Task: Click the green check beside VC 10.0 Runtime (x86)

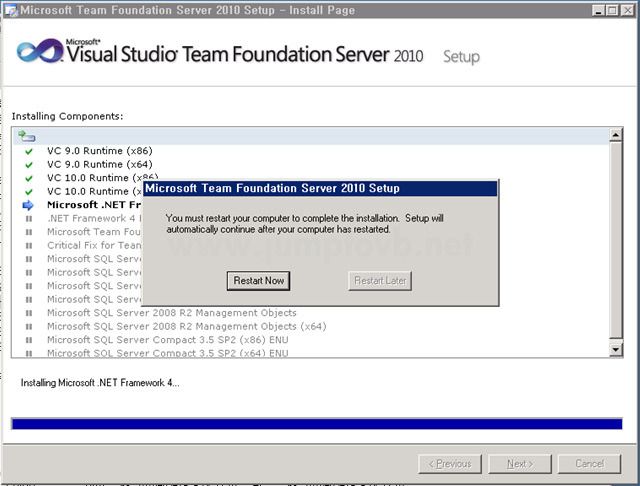Action: coord(29,178)
